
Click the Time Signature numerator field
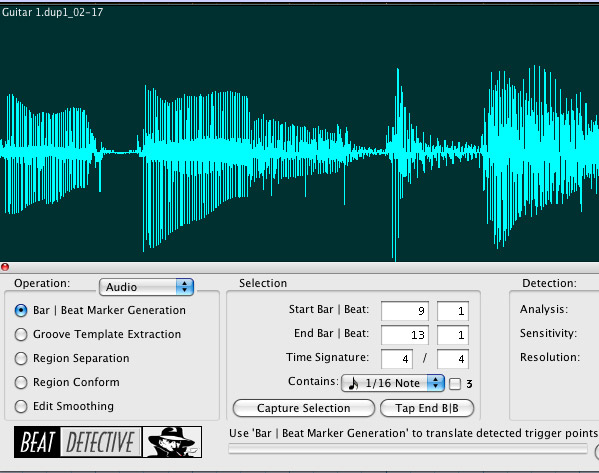[x=397, y=359]
